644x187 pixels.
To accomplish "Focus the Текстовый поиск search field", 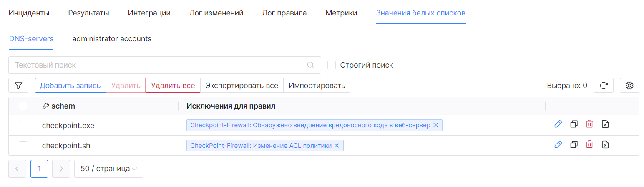I will 158,65.
